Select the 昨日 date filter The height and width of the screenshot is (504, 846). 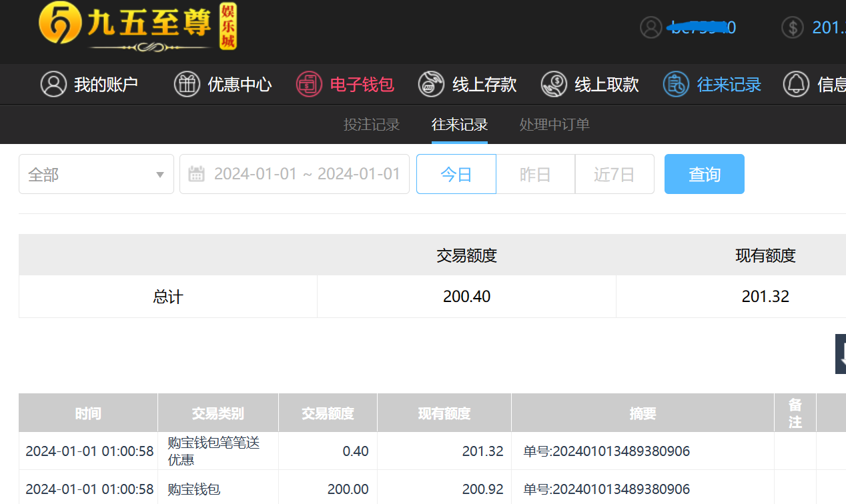(x=535, y=174)
